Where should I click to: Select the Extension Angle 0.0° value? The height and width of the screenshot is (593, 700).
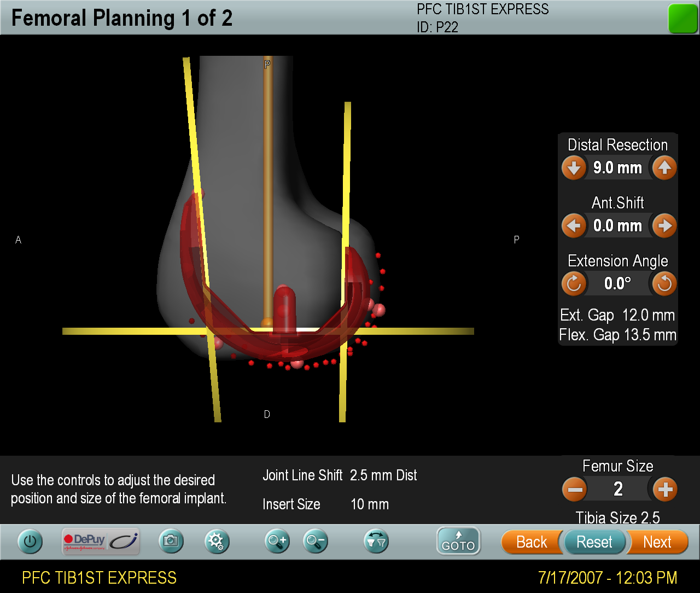point(618,283)
